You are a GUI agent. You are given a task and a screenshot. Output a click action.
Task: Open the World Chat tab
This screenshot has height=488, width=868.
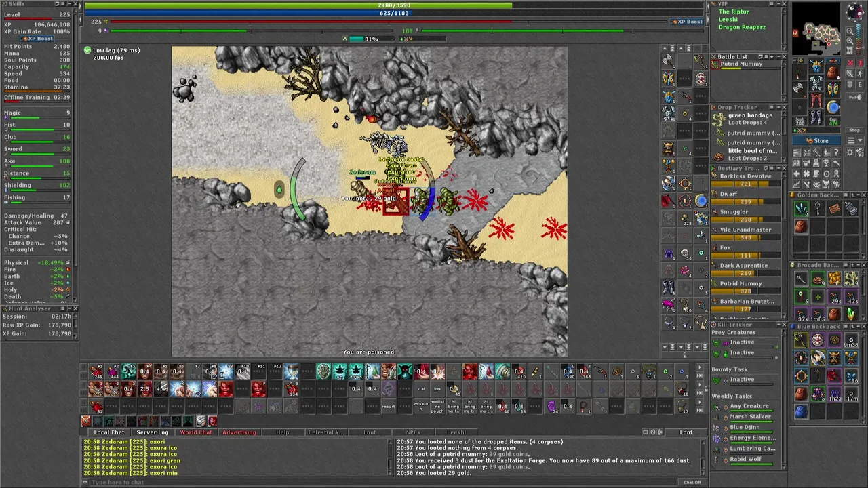coord(196,432)
